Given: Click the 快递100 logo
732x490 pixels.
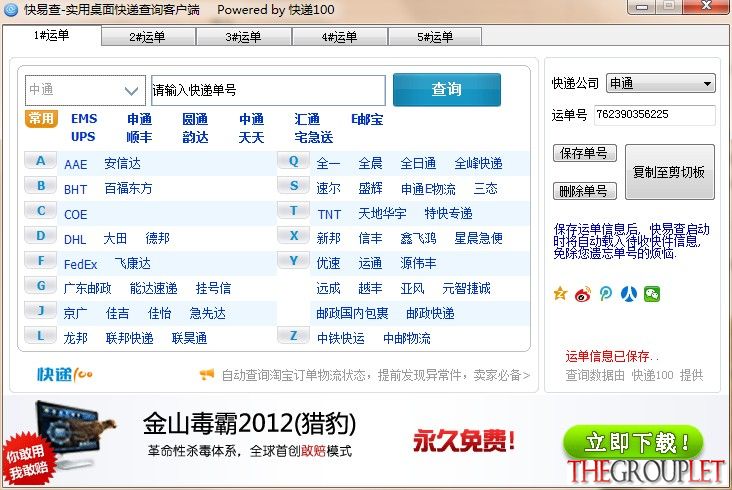Looking at the screenshot, I should (x=65, y=374).
